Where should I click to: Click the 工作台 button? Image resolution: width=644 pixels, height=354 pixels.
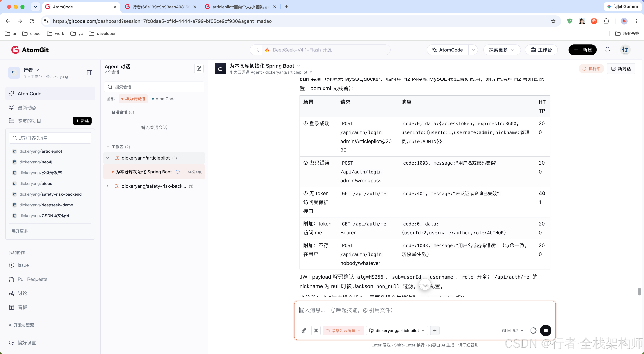click(541, 50)
